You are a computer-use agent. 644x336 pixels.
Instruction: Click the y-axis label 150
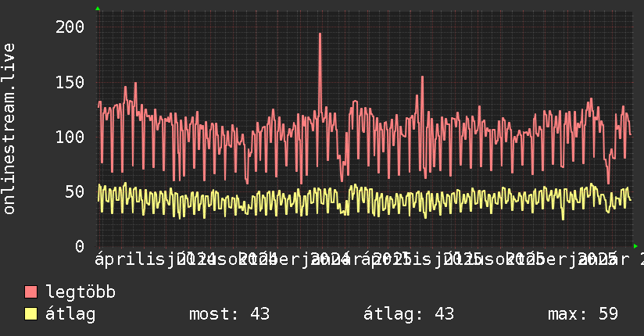click(70, 82)
